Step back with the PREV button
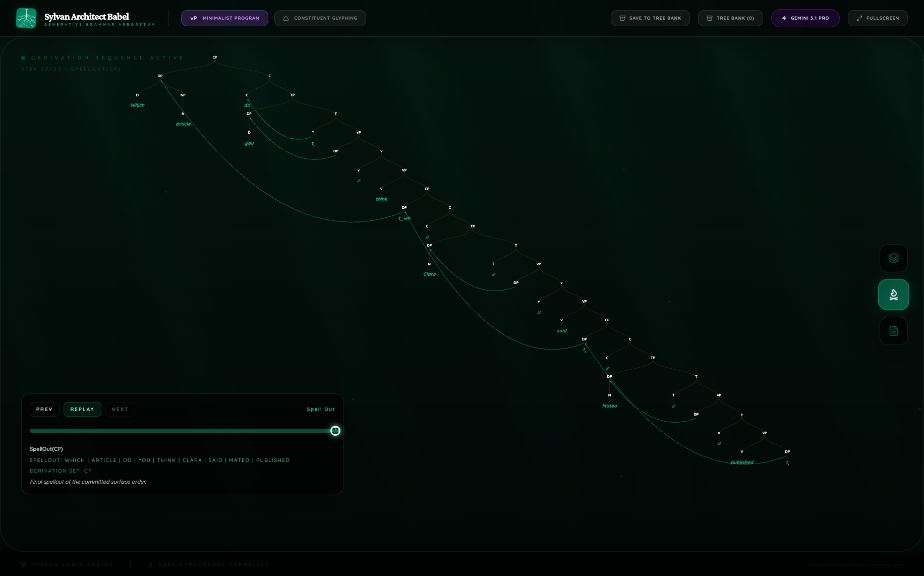Screen dimensions: 924x576 [44, 409]
